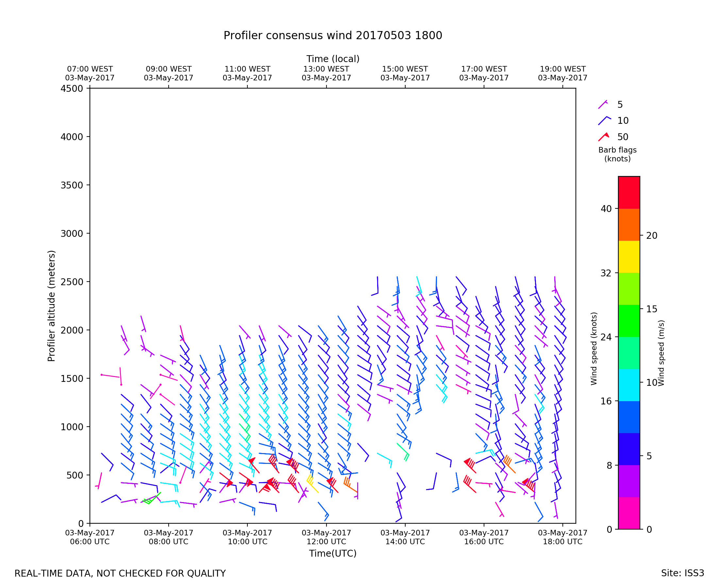This screenshot has width=719, height=588.
Task: Click the cyan segment of the colorbar
Action: [x=629, y=385]
